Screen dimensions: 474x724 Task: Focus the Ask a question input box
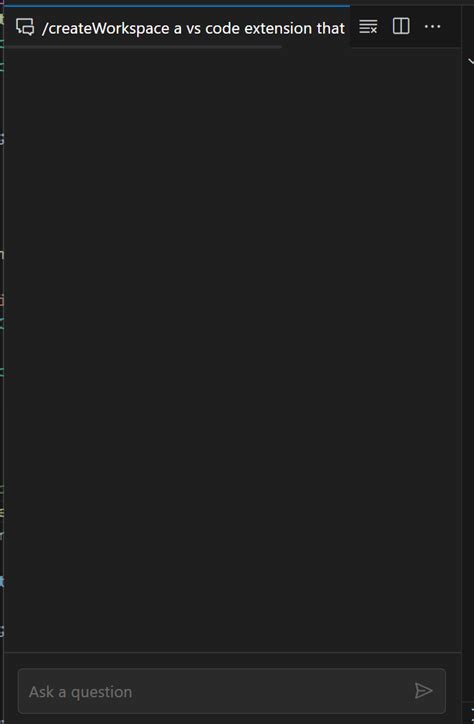coord(232,691)
